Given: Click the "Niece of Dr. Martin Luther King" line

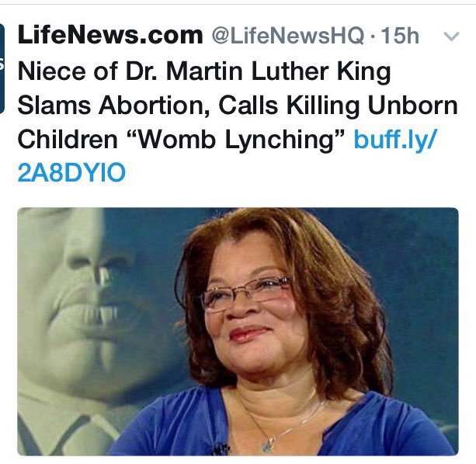Looking at the screenshot, I should [x=204, y=72].
